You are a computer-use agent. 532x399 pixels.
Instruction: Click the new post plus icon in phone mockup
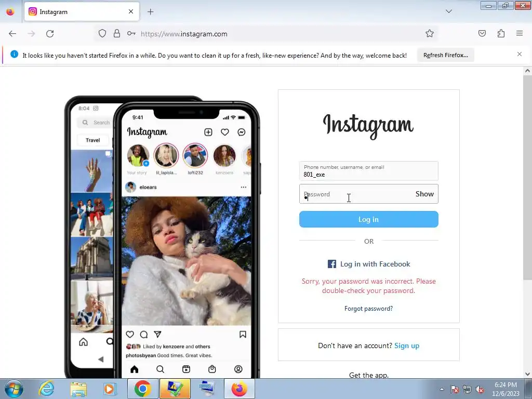208,132
